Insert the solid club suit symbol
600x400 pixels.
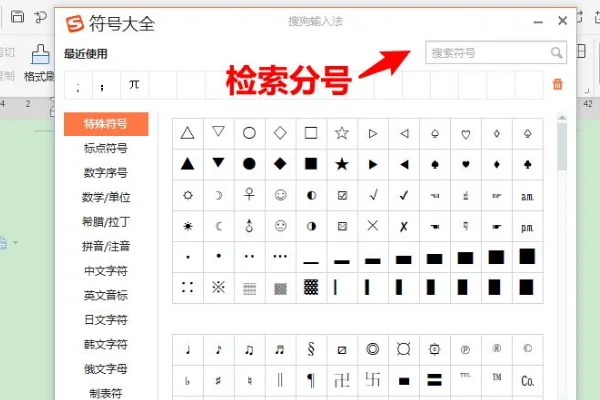click(x=527, y=164)
